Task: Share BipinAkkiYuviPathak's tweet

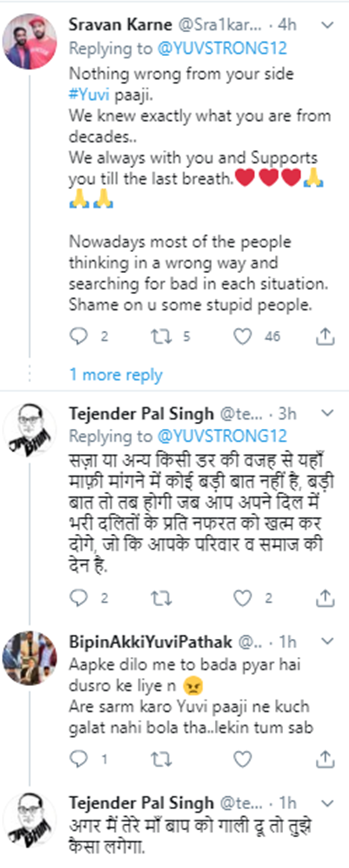Action: (x=325, y=759)
